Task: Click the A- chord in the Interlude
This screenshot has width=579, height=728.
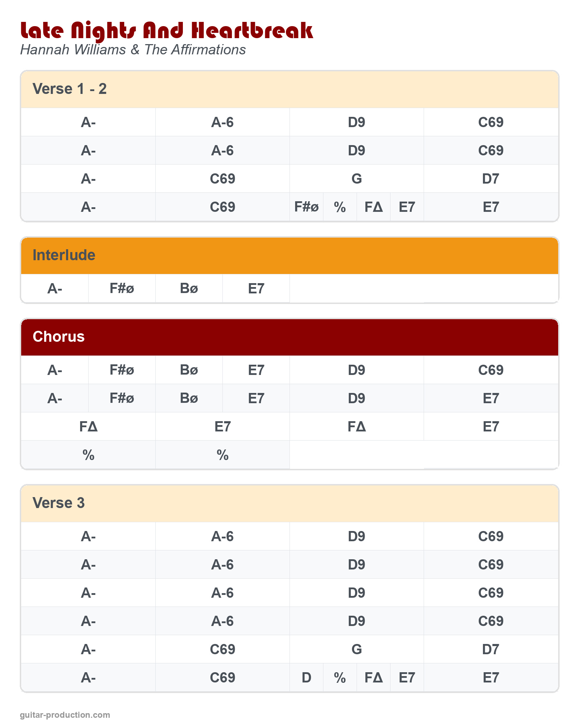Action: pyautogui.click(x=55, y=288)
